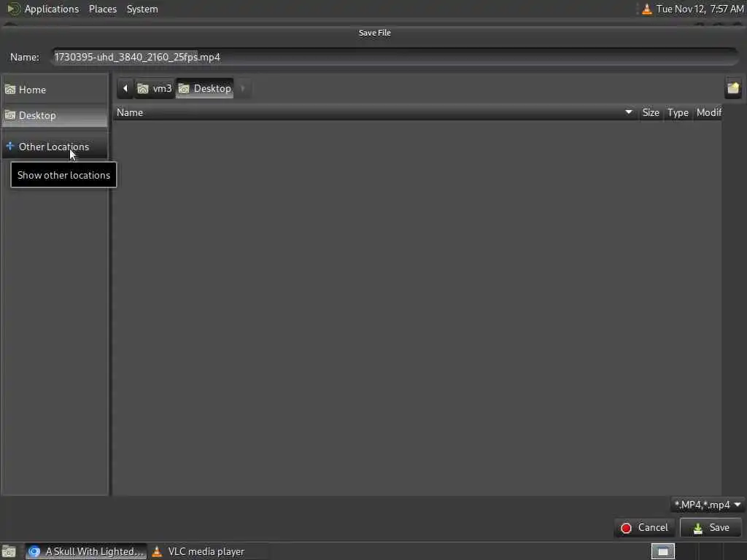Click the VLC cone tray icon
Image resolution: width=747 pixels, height=560 pixels.
[646, 9]
